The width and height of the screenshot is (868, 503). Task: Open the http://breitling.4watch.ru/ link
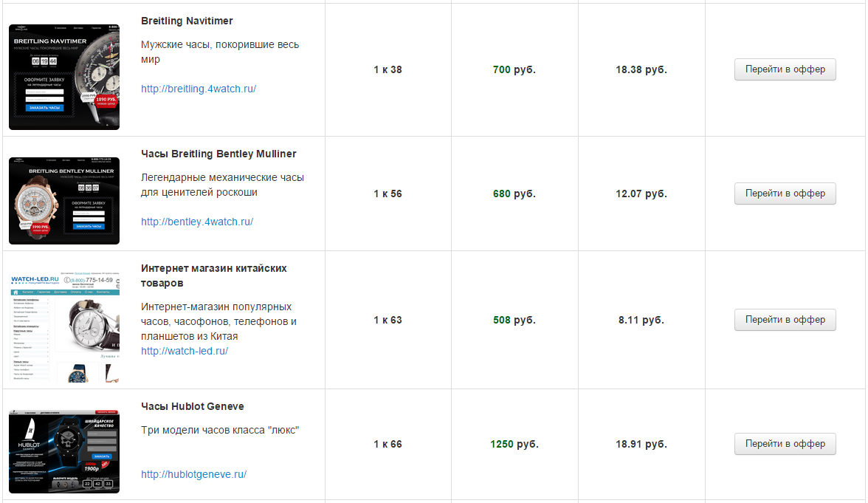click(x=199, y=89)
